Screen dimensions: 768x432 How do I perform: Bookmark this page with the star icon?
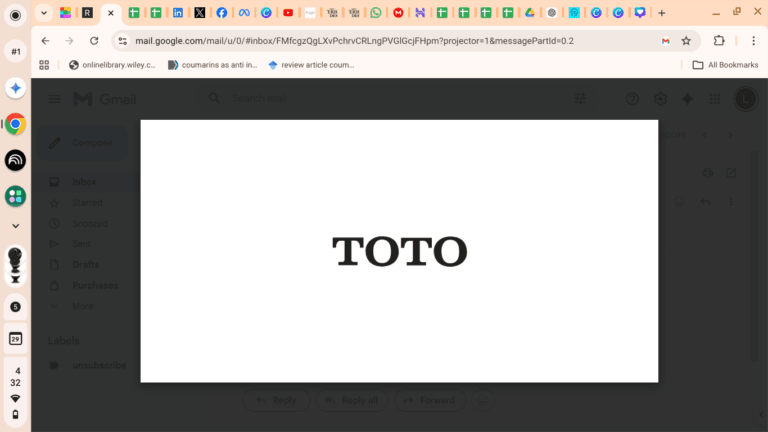click(x=686, y=41)
